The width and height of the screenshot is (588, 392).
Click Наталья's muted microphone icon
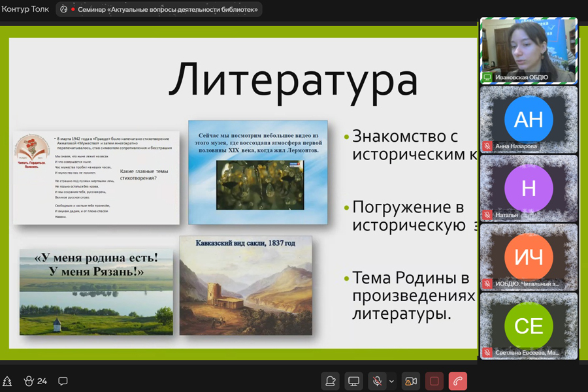487,215
